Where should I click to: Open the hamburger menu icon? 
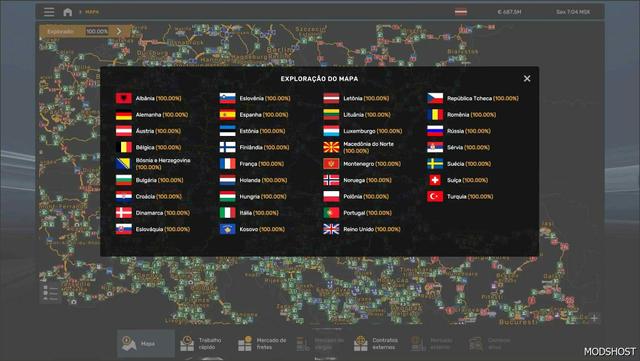tap(49, 12)
